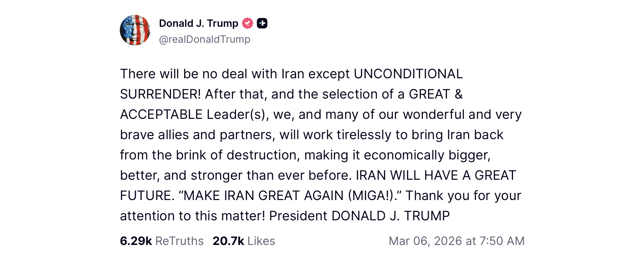Click the 6.29k ReTruths count number
Viewport: 644px width, 262px height.
click(x=136, y=241)
